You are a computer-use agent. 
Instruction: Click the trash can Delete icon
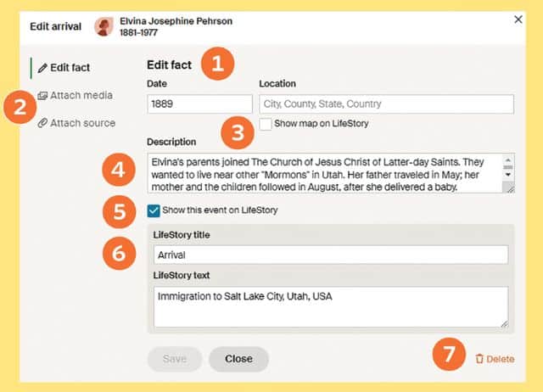pyautogui.click(x=479, y=359)
